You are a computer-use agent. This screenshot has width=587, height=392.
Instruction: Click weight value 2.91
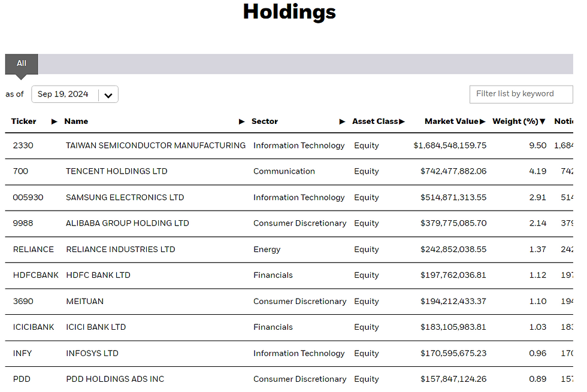click(x=538, y=197)
